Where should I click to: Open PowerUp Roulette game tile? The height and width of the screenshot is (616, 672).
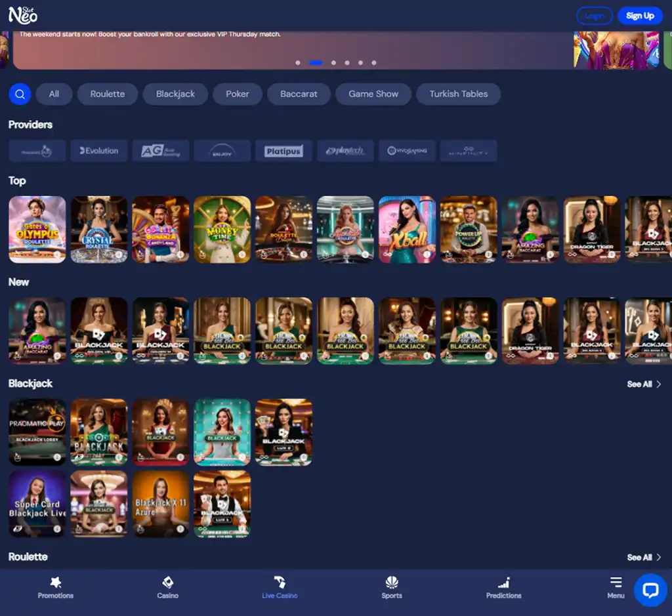click(x=469, y=230)
